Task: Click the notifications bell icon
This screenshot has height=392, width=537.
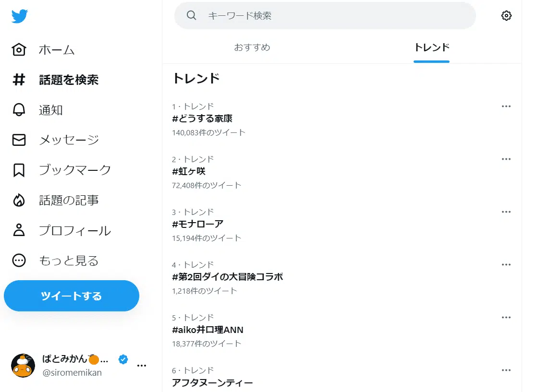Action: tap(19, 110)
